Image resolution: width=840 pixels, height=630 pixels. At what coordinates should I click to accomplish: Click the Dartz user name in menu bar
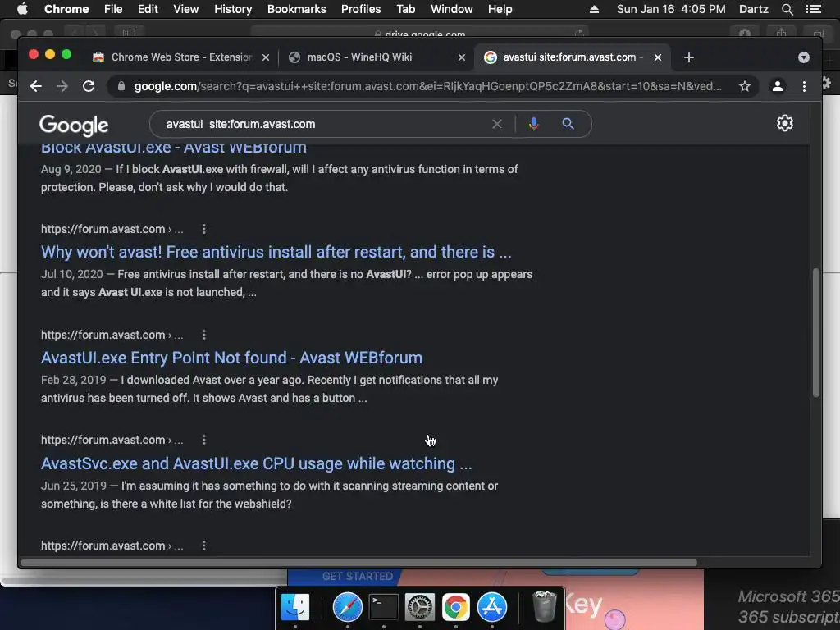click(x=753, y=9)
